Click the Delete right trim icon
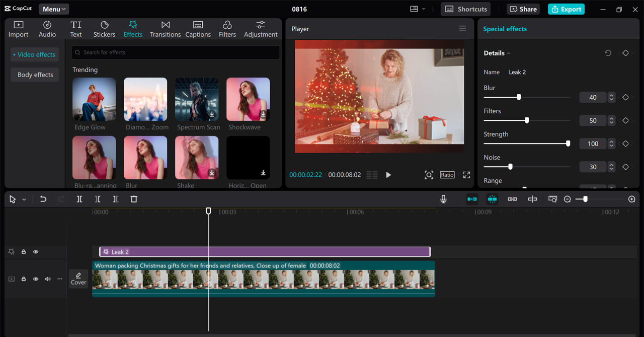This screenshot has width=644, height=337. [116, 199]
